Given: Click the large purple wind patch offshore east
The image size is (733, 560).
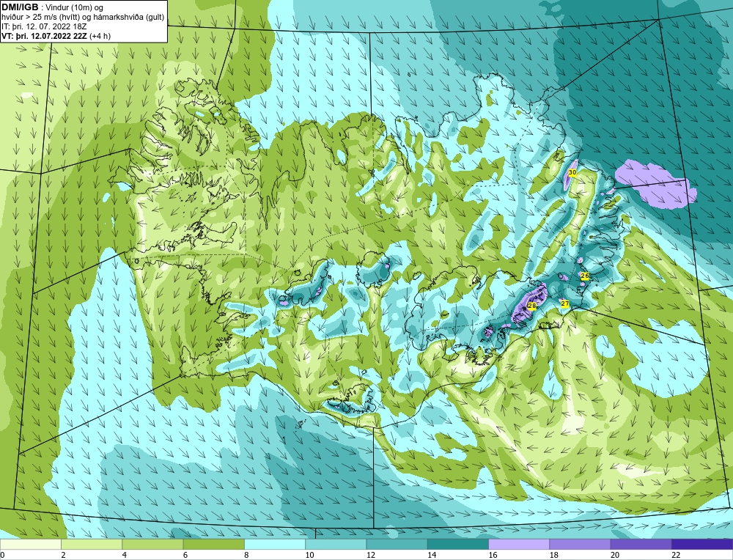Looking at the screenshot, I should point(655,184).
